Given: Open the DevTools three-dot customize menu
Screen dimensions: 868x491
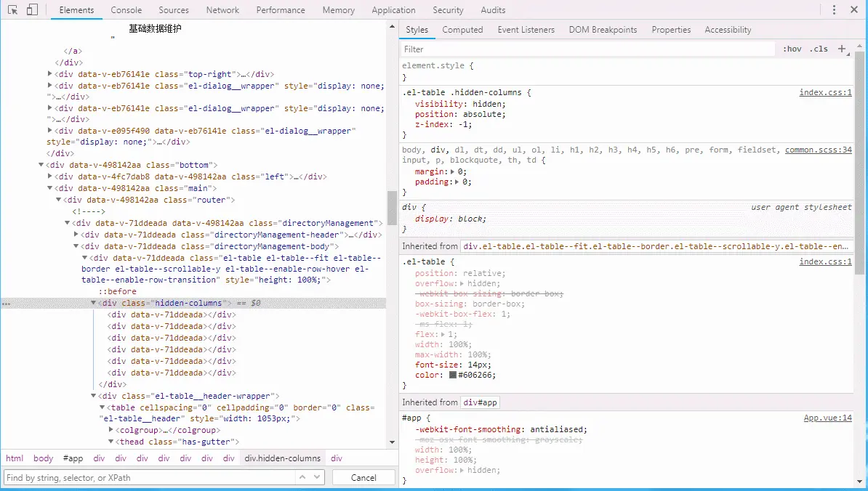Looking at the screenshot, I should [834, 10].
